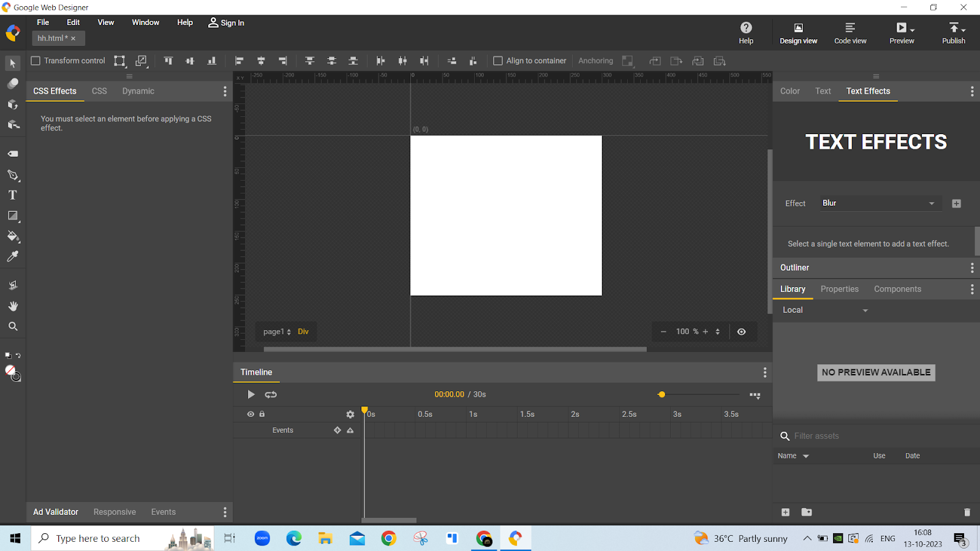Select the Pen tool
This screenshot has height=551, width=980.
[x=12, y=175]
